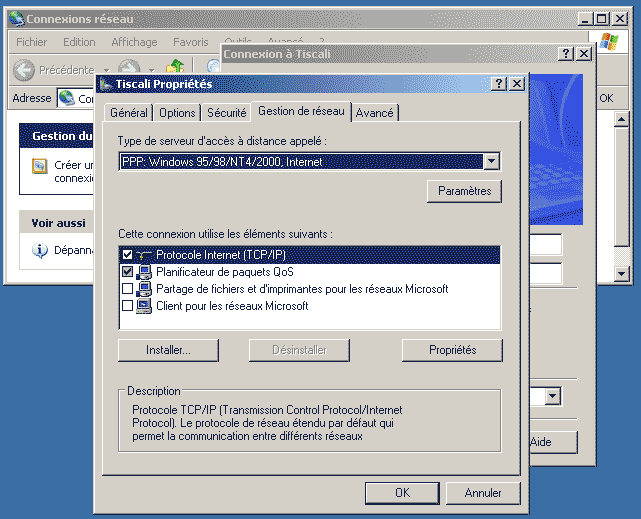Select Protocole Internet (TCP/IP) list row text
This screenshot has height=519, width=641.
pyautogui.click(x=221, y=255)
